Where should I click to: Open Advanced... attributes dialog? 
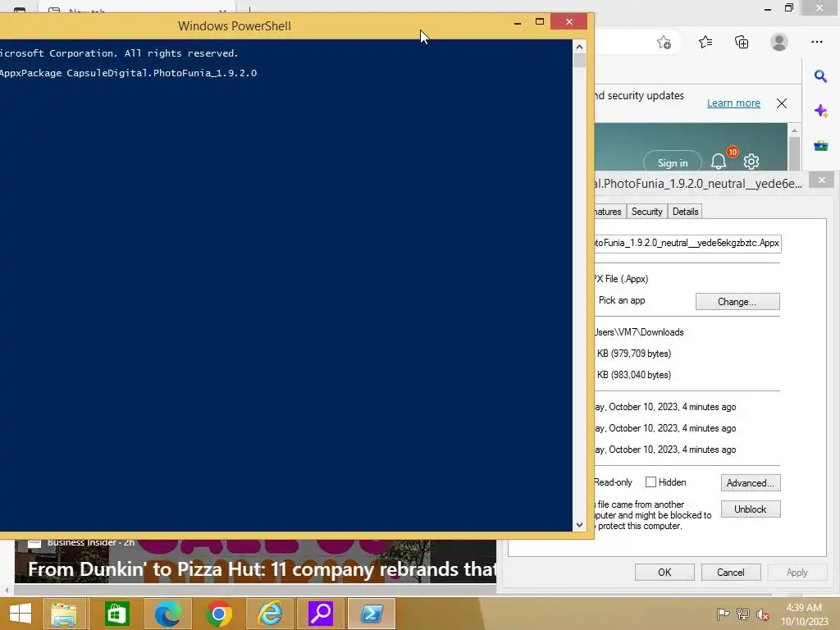[751, 482]
